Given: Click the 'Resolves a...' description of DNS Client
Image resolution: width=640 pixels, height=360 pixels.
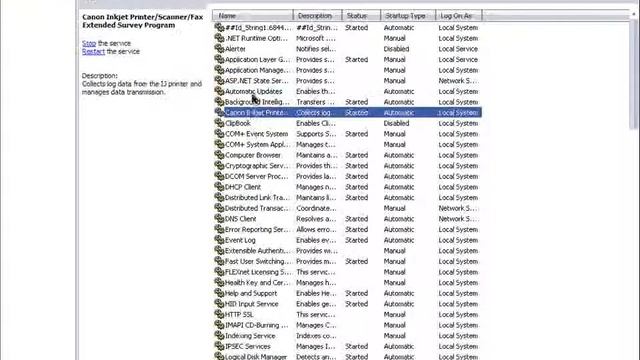Looking at the screenshot, I should point(315,219).
